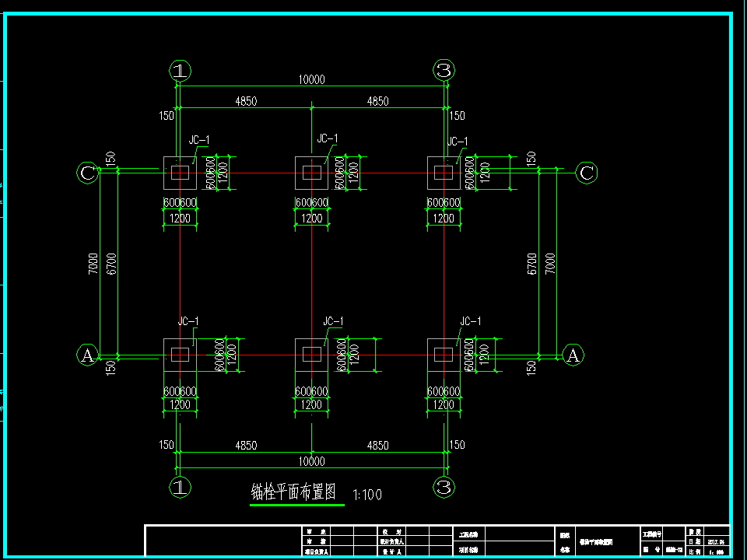
Task: Pick JC-1 label at axis A-3 footing
Action: pyautogui.click(x=471, y=321)
